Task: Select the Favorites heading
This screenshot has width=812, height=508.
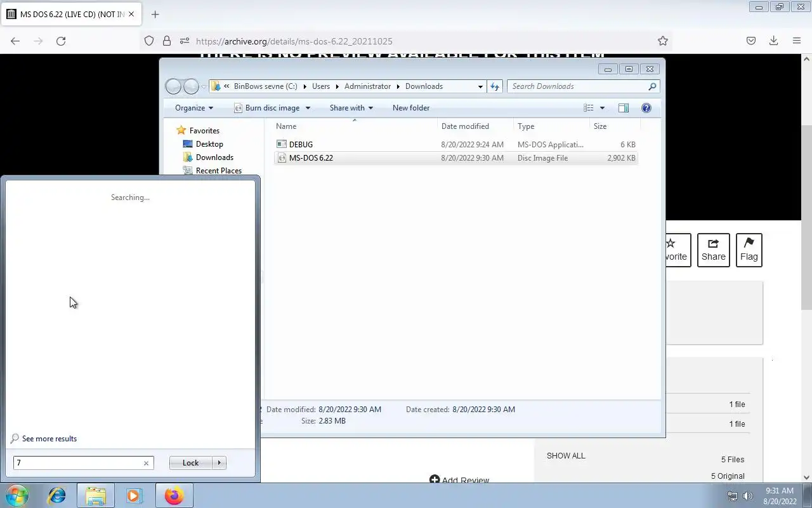Action: [x=204, y=131]
